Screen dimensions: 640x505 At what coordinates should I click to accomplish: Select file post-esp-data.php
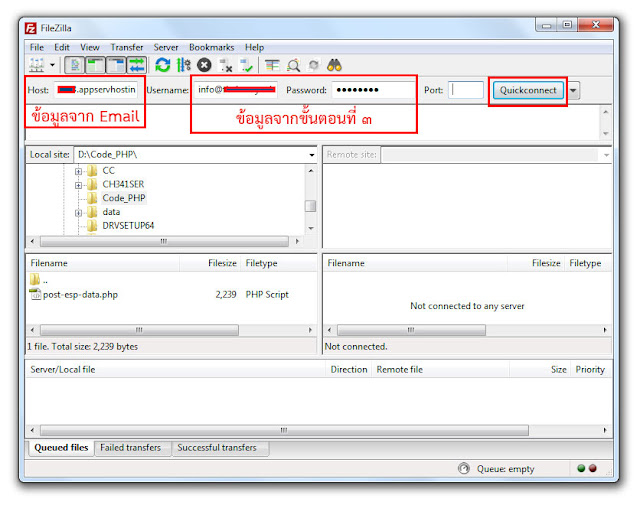click(80, 294)
